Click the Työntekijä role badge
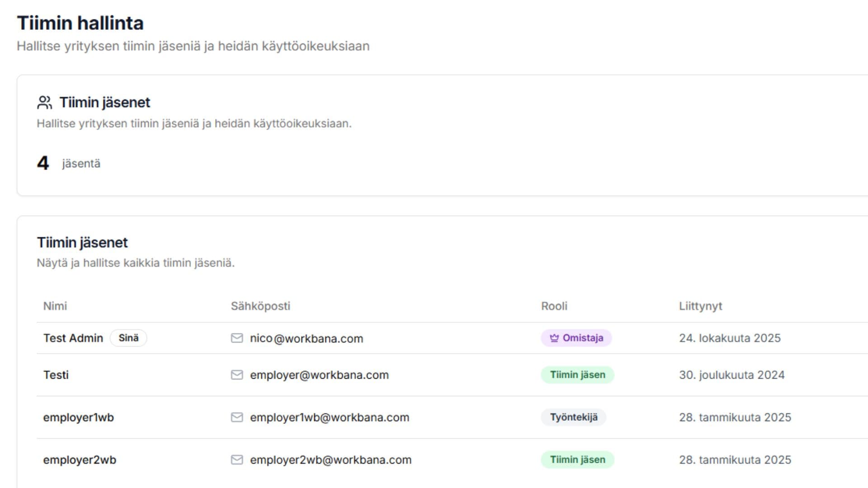 (x=573, y=418)
